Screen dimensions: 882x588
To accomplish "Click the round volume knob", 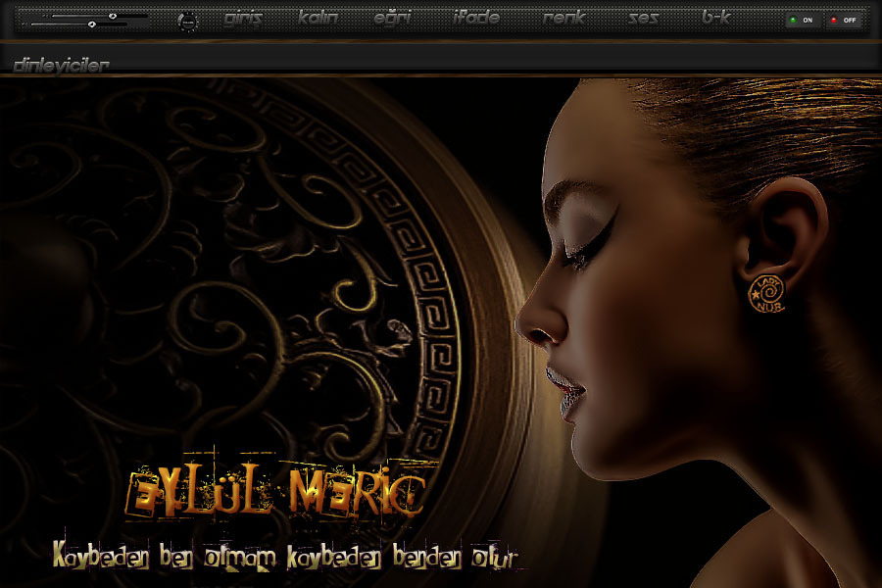I will tap(188, 21).
